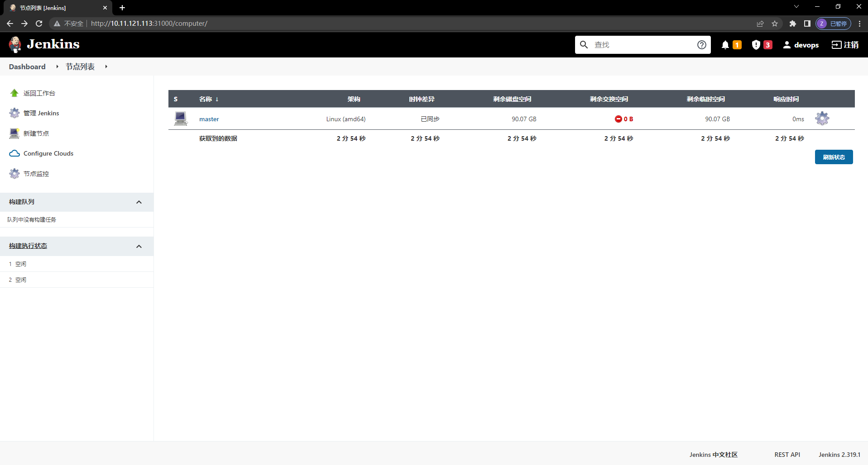The image size is (868, 465).
Task: Click the Jenkins 2.319.1 version link
Action: click(839, 455)
